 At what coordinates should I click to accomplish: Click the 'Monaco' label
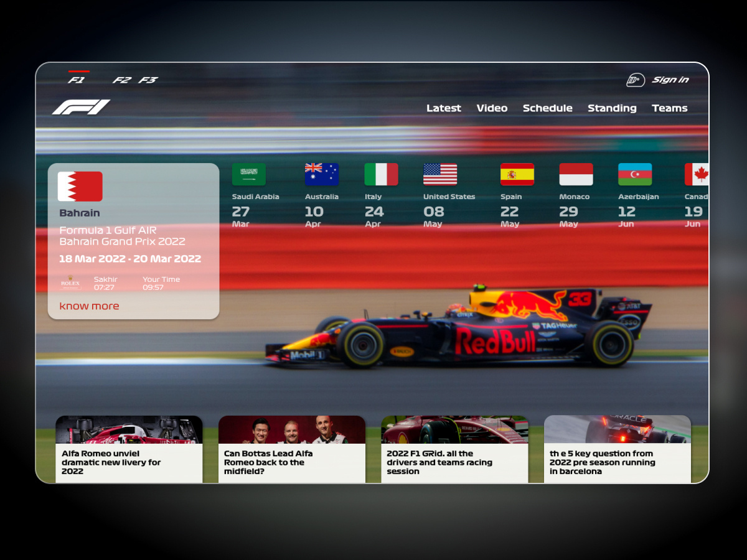[x=575, y=197]
